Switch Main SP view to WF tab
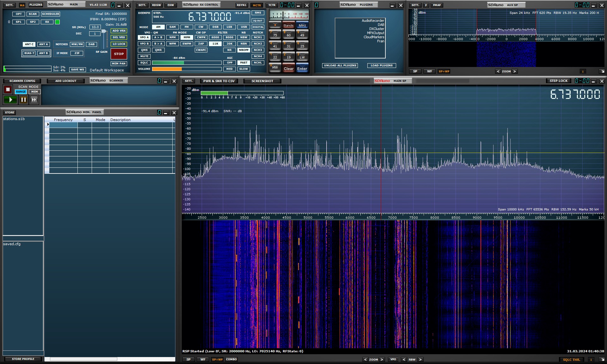The width and height of the screenshot is (607, 364). click(x=203, y=360)
